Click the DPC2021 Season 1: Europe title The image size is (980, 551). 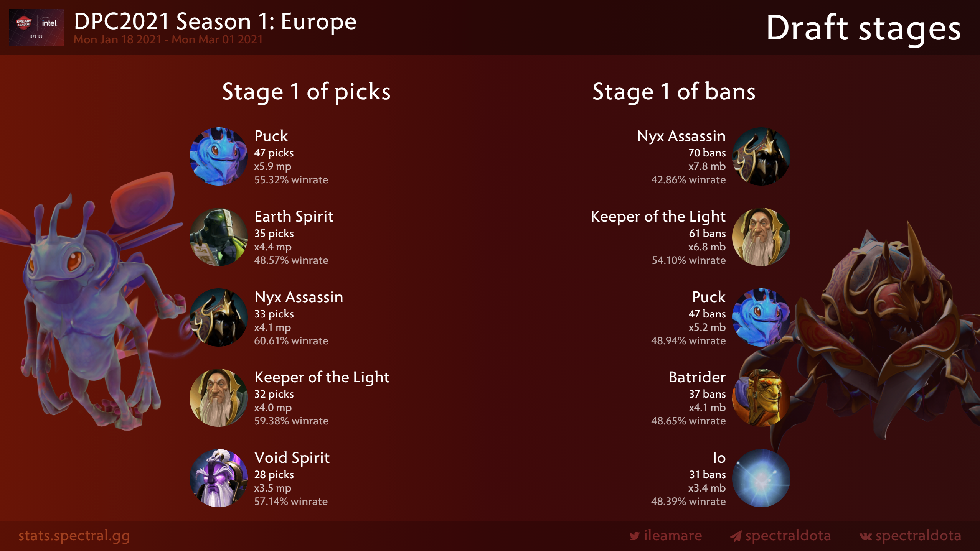(x=215, y=21)
